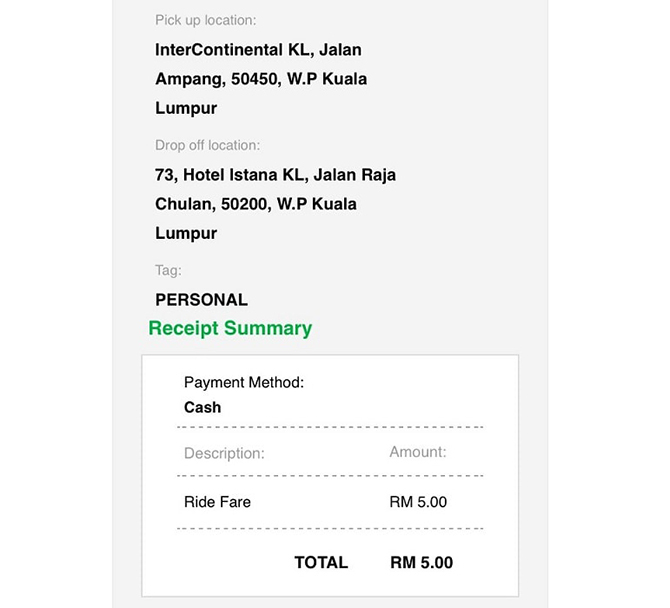Select the Ride Fare line item
The height and width of the screenshot is (608, 670).
pyautogui.click(x=217, y=502)
